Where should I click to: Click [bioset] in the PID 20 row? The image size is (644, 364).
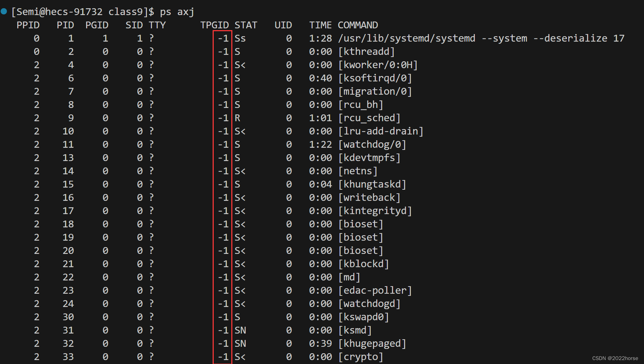pos(361,251)
